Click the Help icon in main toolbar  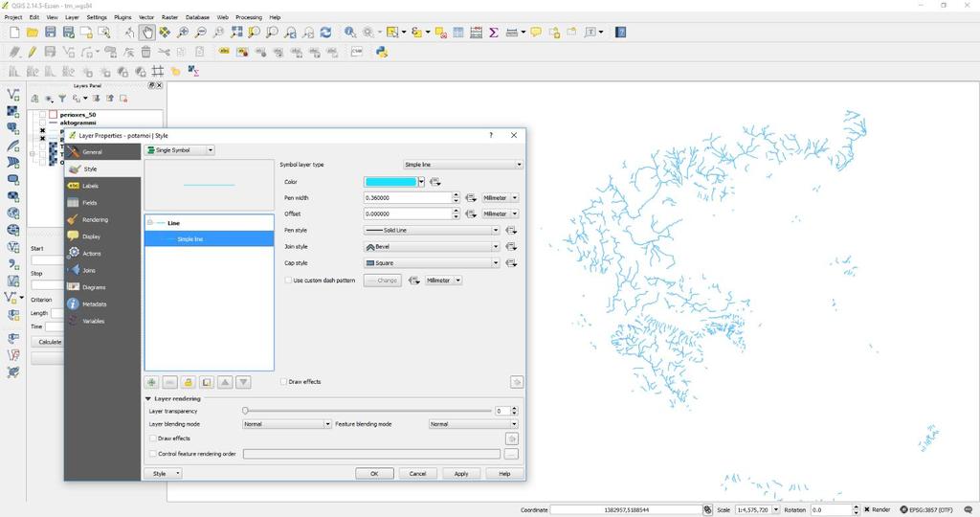point(620,32)
